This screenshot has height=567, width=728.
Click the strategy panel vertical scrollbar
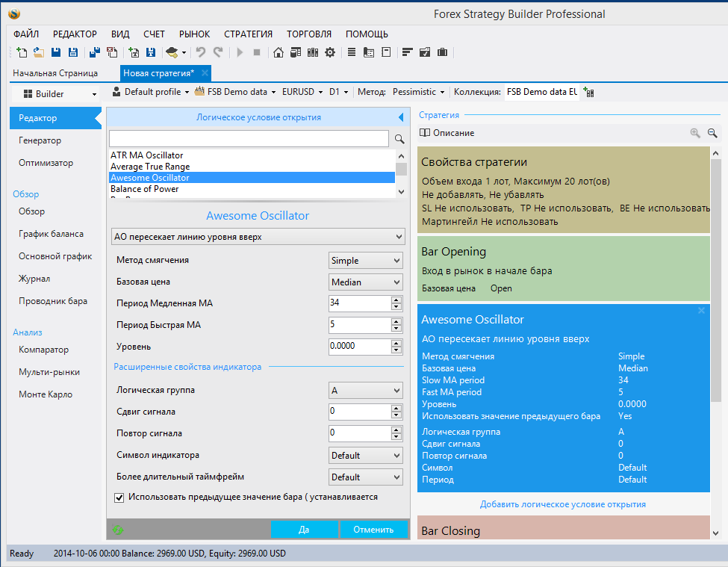click(716, 280)
